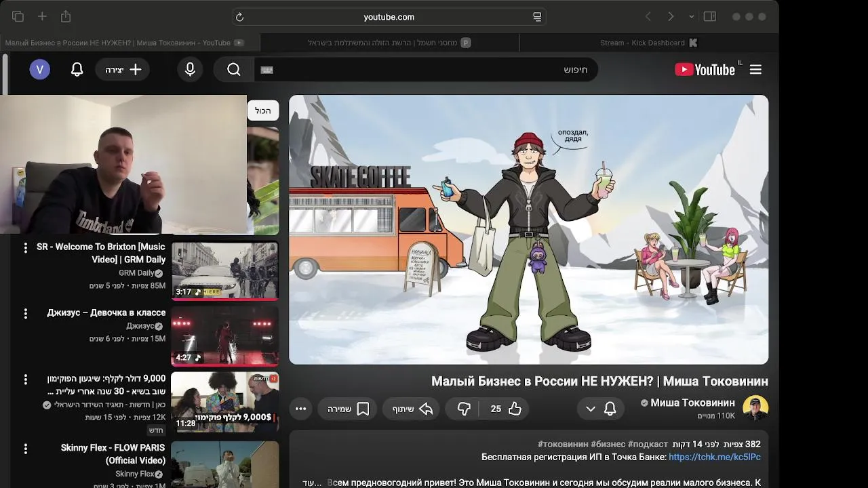This screenshot has height=488, width=868.
Task: Click the reader/screen icon in address bar
Action: tap(537, 17)
